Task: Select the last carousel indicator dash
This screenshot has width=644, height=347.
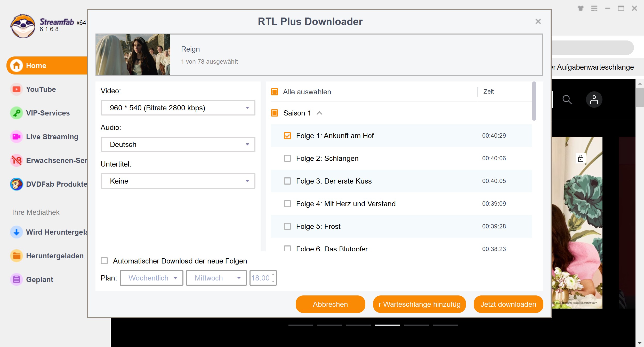Action: click(445, 325)
